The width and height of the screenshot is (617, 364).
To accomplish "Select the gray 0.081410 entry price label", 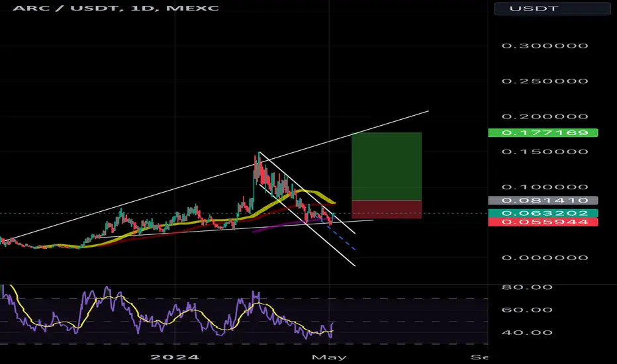I will pos(543,201).
